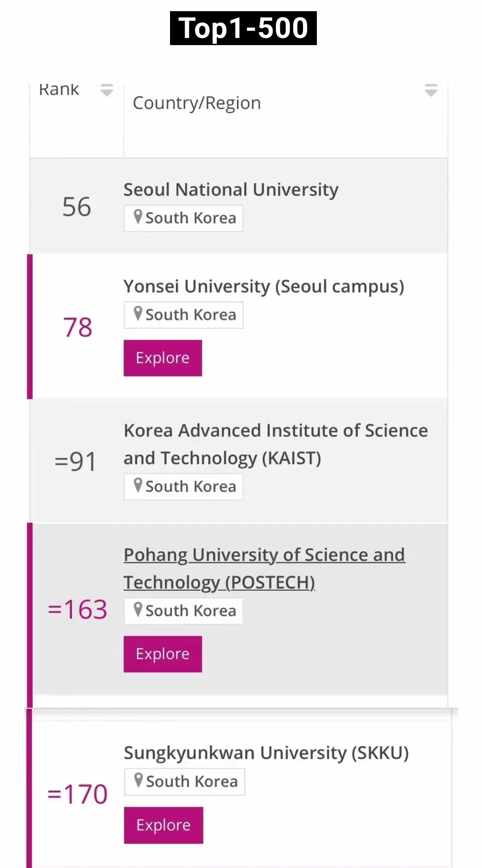Click the location pin under POSTECH

[x=138, y=610]
